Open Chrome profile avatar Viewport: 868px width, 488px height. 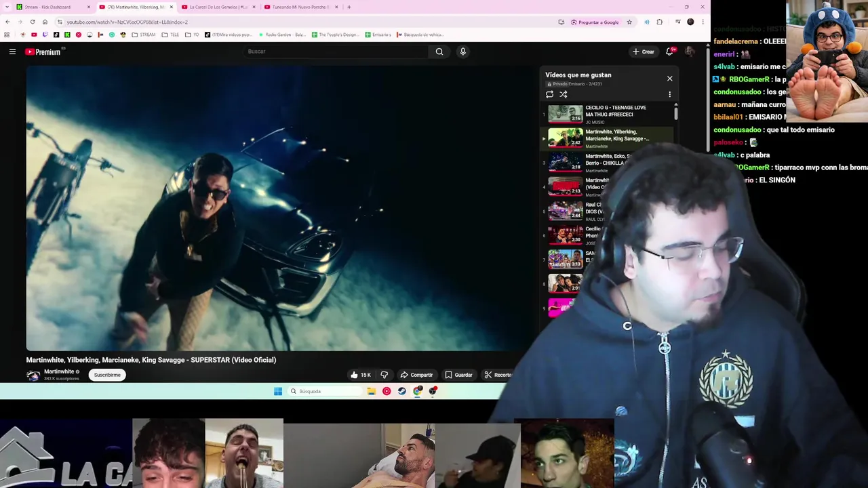(690, 22)
